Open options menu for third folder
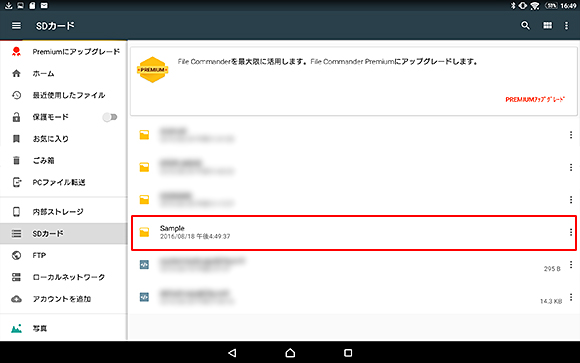Image resolution: width=580 pixels, height=363 pixels. tap(571, 200)
